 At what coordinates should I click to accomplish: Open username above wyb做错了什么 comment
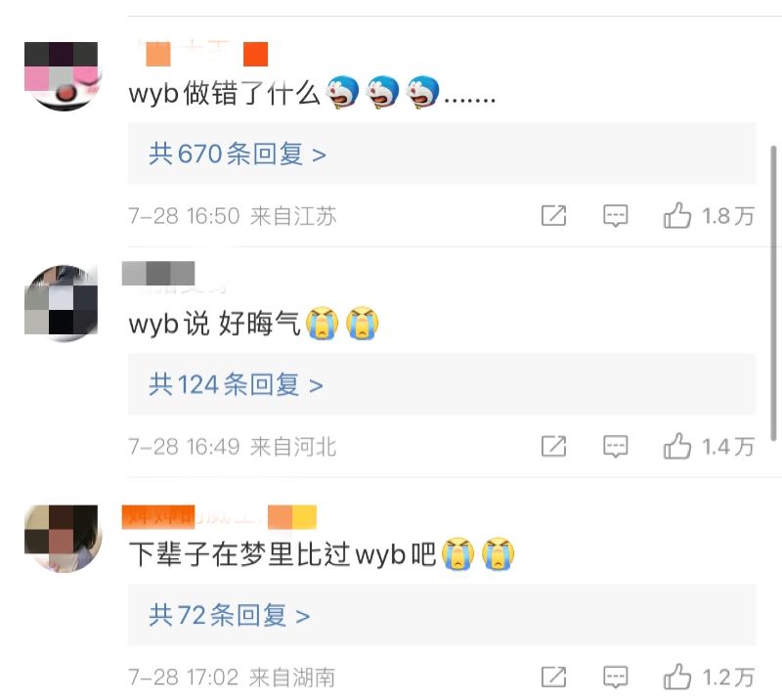[205, 53]
